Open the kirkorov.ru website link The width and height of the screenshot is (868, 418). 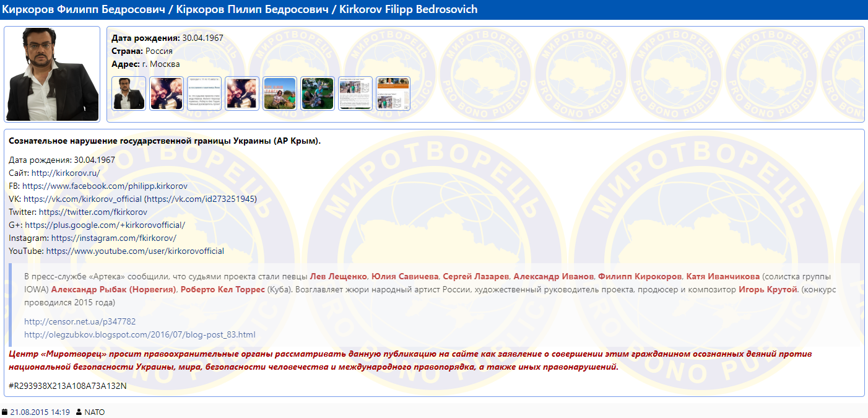point(66,173)
